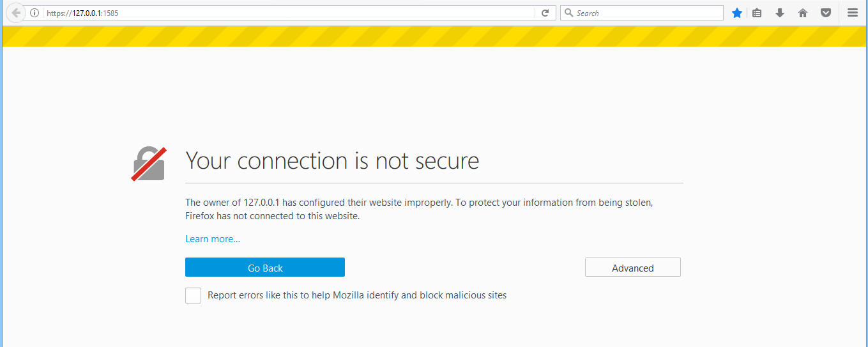868x347 pixels.
Task: Click the paragraph about website configured improperly
Action: [x=418, y=209]
